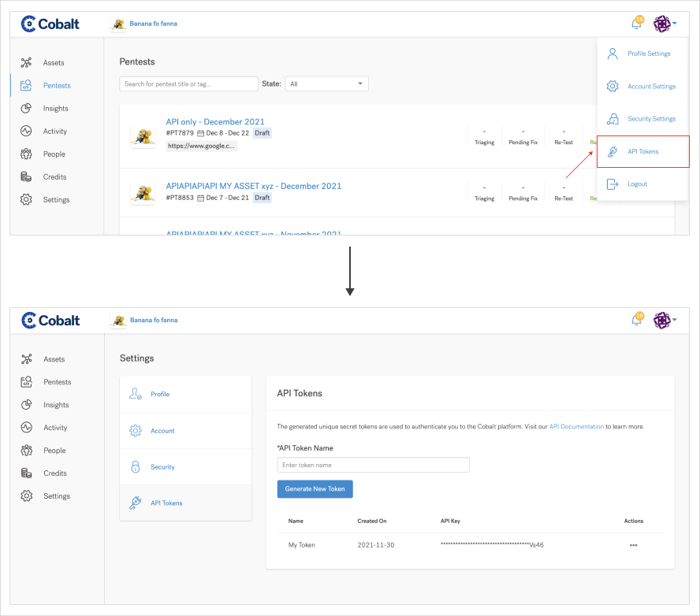Open the 'API only - December 2021' pentest

click(215, 122)
